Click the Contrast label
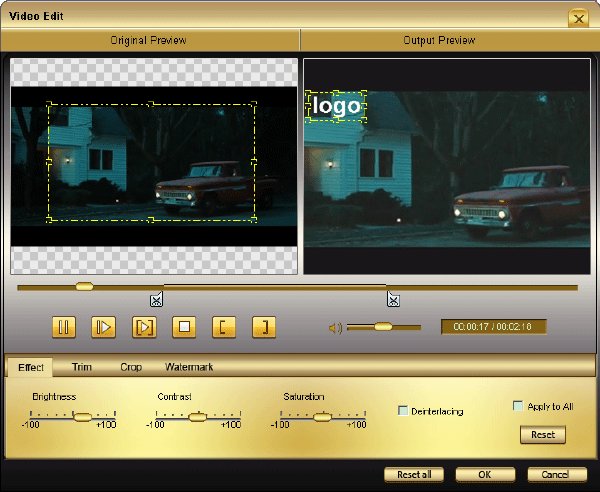 pyautogui.click(x=174, y=397)
